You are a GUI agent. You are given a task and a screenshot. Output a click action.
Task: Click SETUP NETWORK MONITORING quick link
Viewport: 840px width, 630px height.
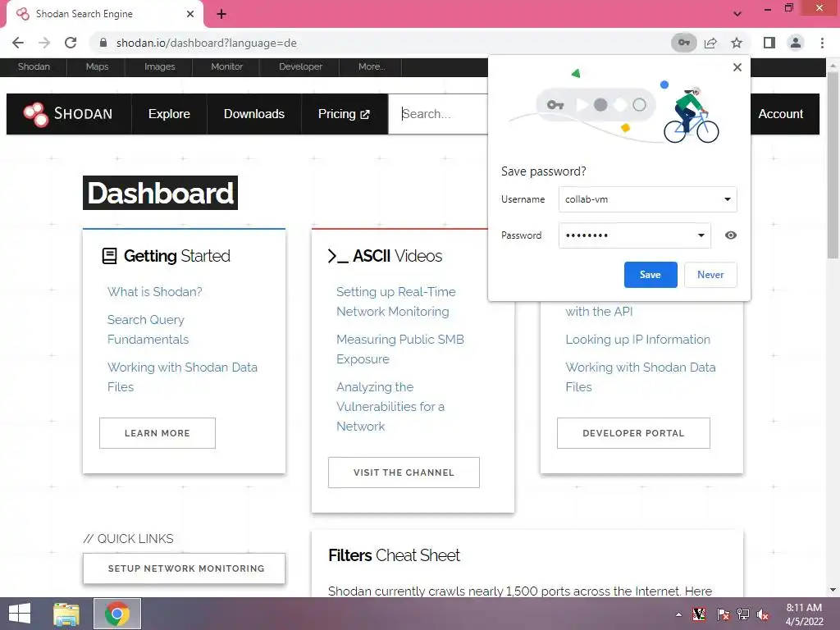[x=185, y=568]
